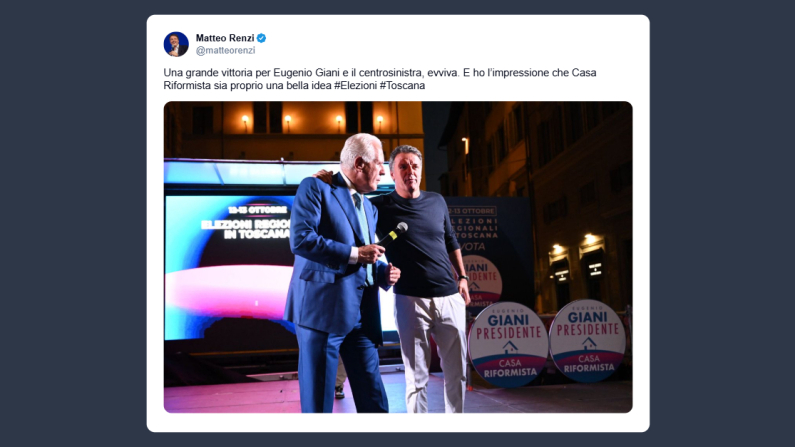Image resolution: width=795 pixels, height=447 pixels.
Task: Click the house icon on right round sign
Action: [x=589, y=344]
